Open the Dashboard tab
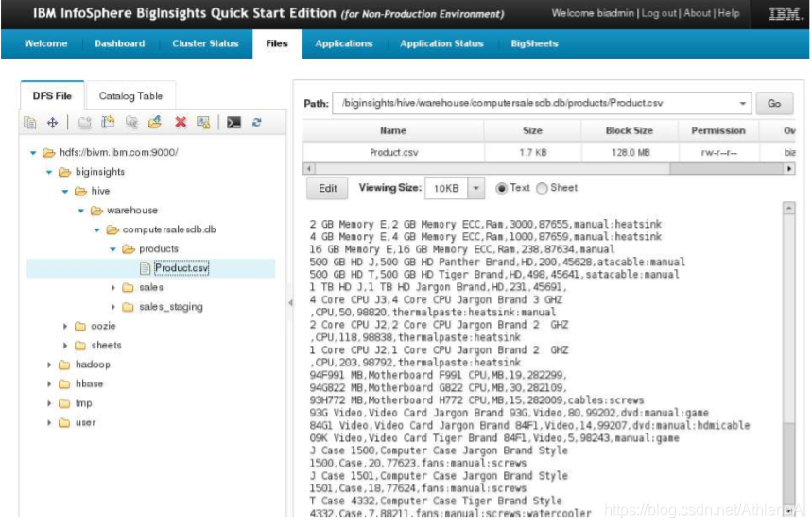 [120, 44]
